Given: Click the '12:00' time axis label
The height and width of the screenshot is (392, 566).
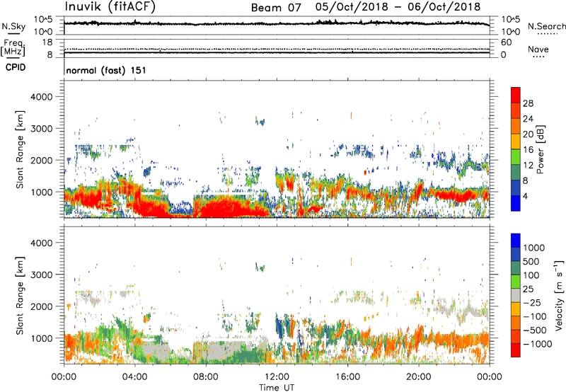Looking at the screenshot, I should coord(277,377).
